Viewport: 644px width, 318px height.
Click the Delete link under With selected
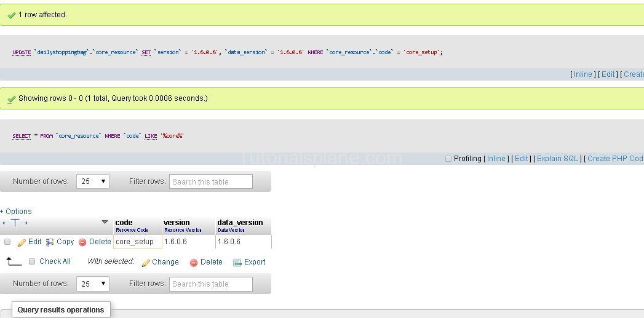tap(212, 261)
